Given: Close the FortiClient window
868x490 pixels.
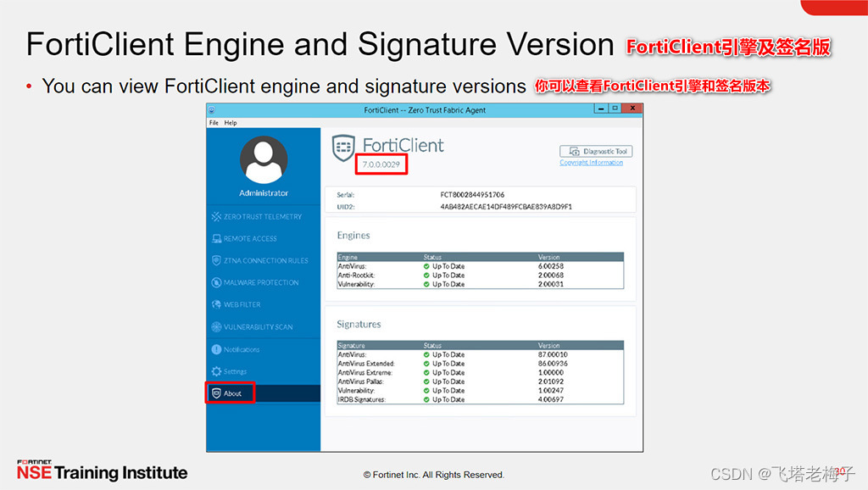Looking at the screenshot, I should [632, 109].
